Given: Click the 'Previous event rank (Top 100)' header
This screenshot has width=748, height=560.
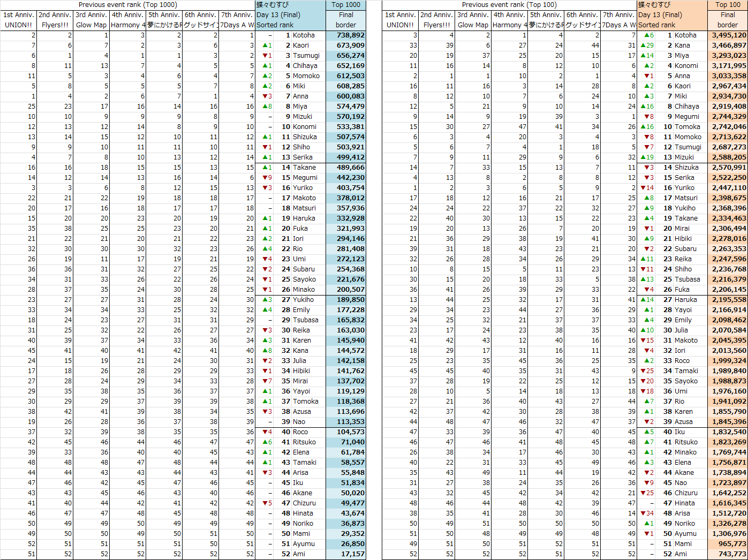Looking at the screenshot, I should [x=509, y=5].
